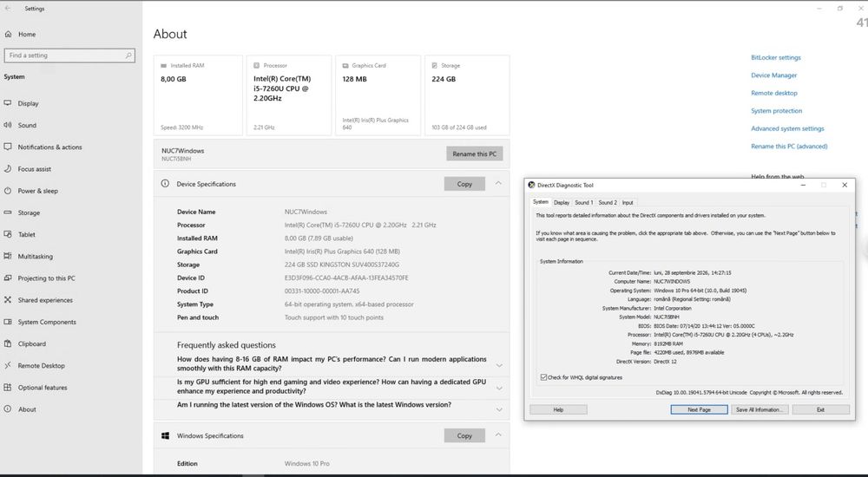The height and width of the screenshot is (477, 868).
Task: Switch to the Sound 2 tab
Action: coord(608,203)
